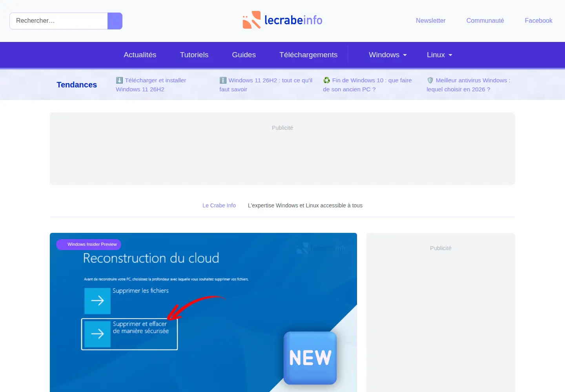Screen dimensions: 565x392
Task: Open the Reconstruction du cloud article image
Action: point(203,312)
